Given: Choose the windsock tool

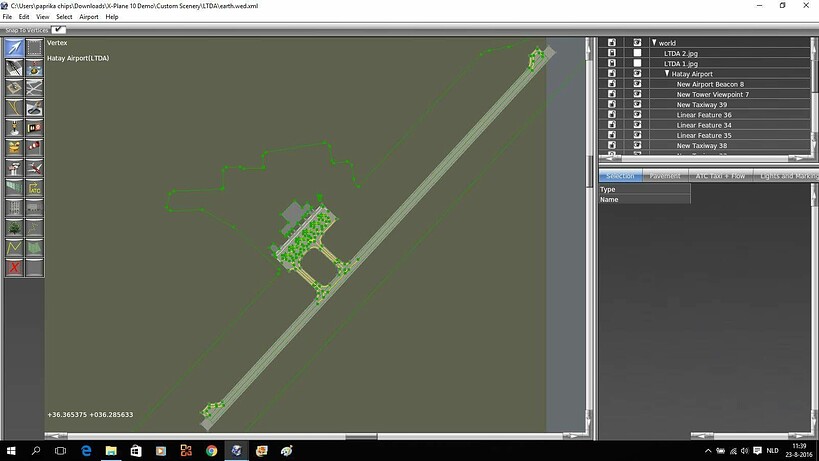Looking at the screenshot, I should [34, 148].
